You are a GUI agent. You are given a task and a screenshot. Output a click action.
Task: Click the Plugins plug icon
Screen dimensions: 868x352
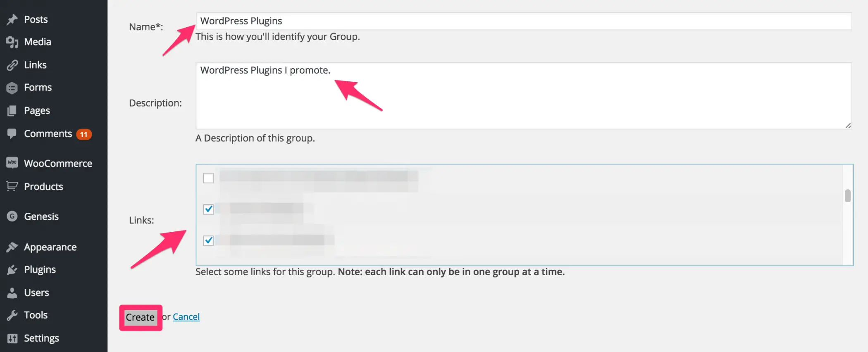(12, 270)
